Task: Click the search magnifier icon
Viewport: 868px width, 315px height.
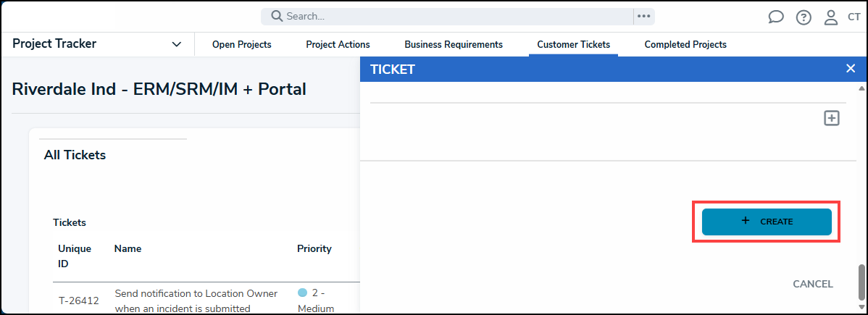Action: (277, 16)
